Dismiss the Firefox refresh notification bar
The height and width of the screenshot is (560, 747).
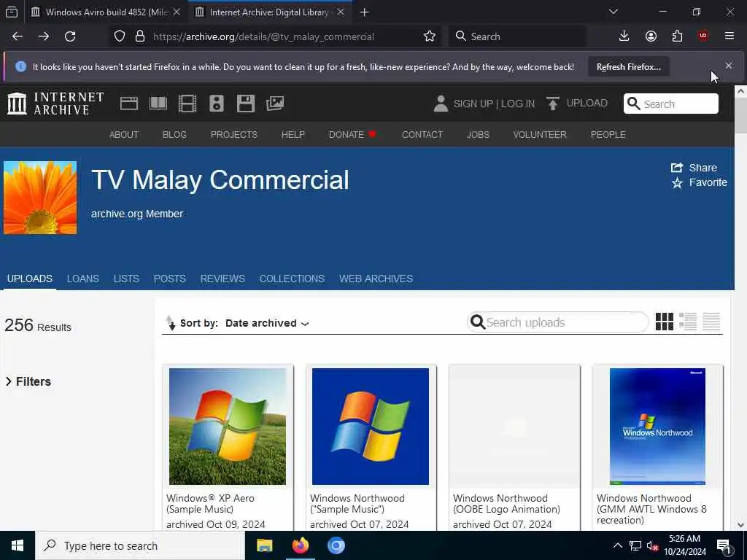729,66
